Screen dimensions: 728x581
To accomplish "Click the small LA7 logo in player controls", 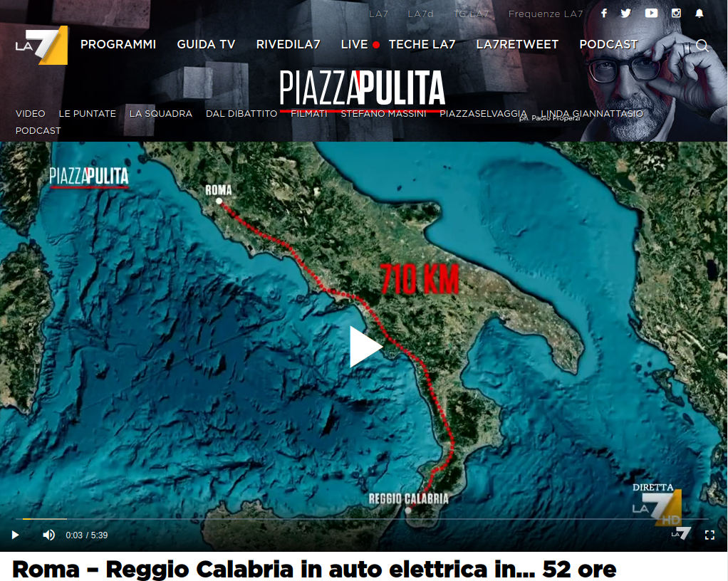I will click(681, 534).
